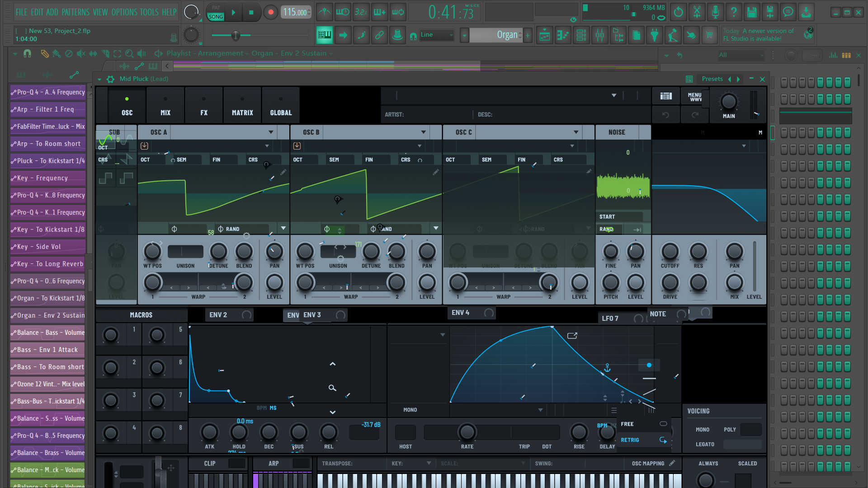The image size is (868, 488).
Task: Open the KEY dropdown arrow
Action: point(429,463)
